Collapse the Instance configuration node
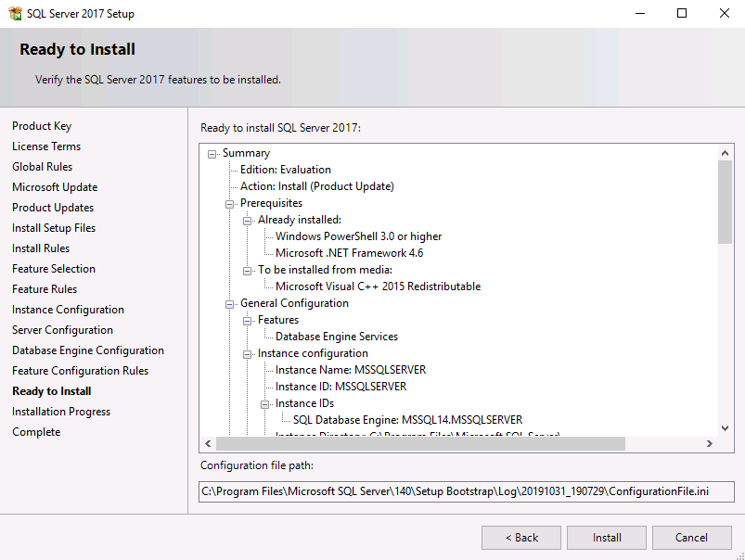The height and width of the screenshot is (560, 745). point(247,354)
